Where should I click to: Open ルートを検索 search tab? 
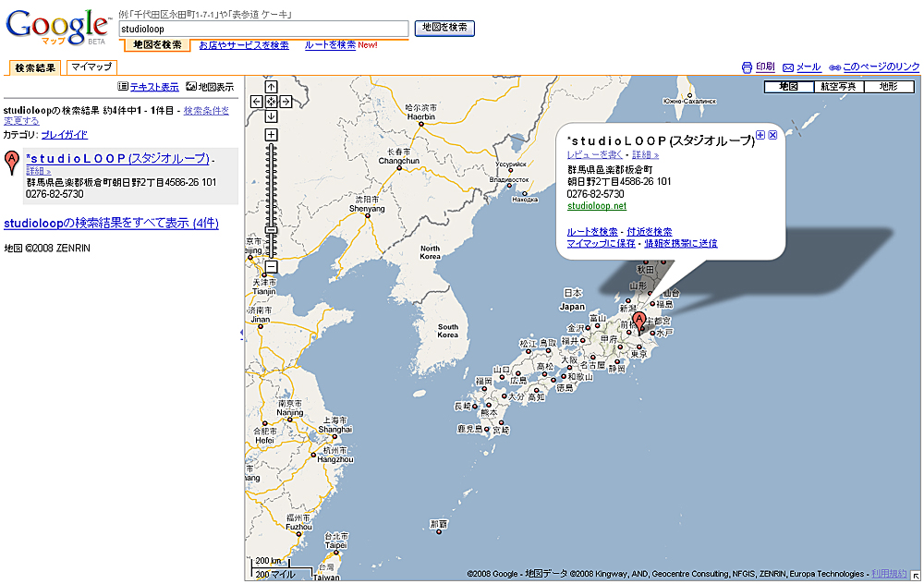(x=330, y=44)
